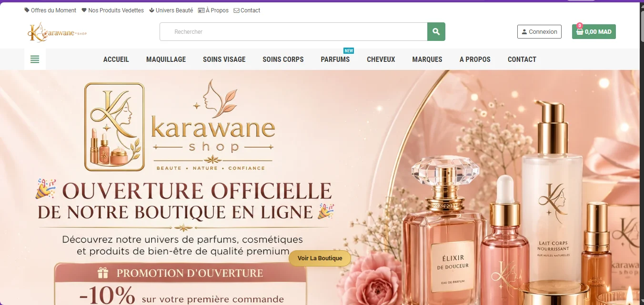Open the MARQUES menu
Screen dimensions: 644x305
click(x=427, y=59)
